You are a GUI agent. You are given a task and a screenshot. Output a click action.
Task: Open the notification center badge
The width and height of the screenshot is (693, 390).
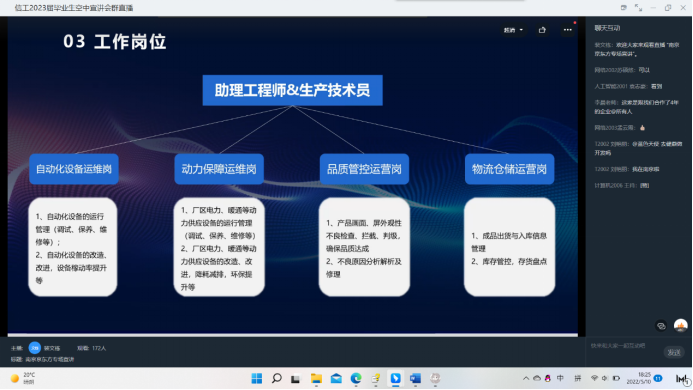(x=658, y=378)
